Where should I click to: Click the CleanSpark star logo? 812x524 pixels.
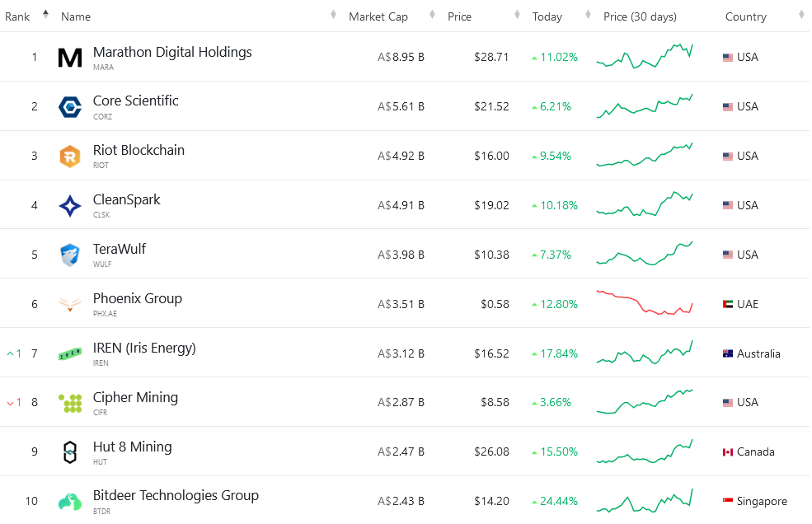coord(70,206)
